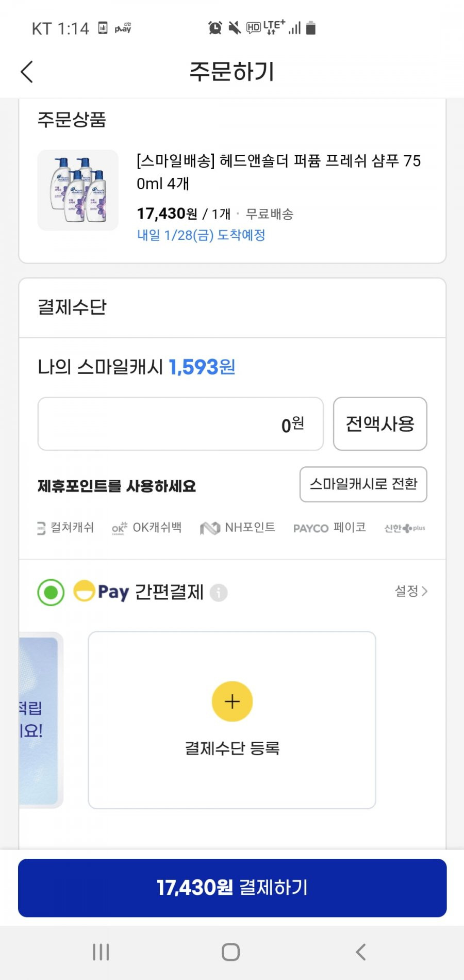The image size is (464, 980).
Task: Open 설정 for Smile Pay
Action: click(411, 591)
